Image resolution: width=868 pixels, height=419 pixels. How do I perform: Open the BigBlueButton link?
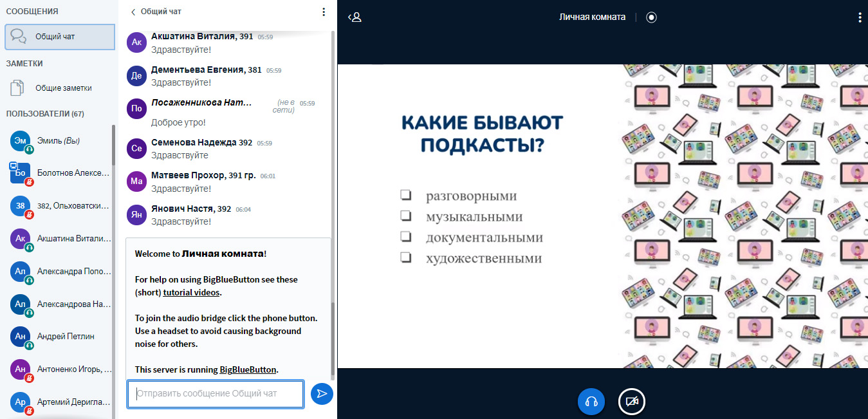pos(248,369)
